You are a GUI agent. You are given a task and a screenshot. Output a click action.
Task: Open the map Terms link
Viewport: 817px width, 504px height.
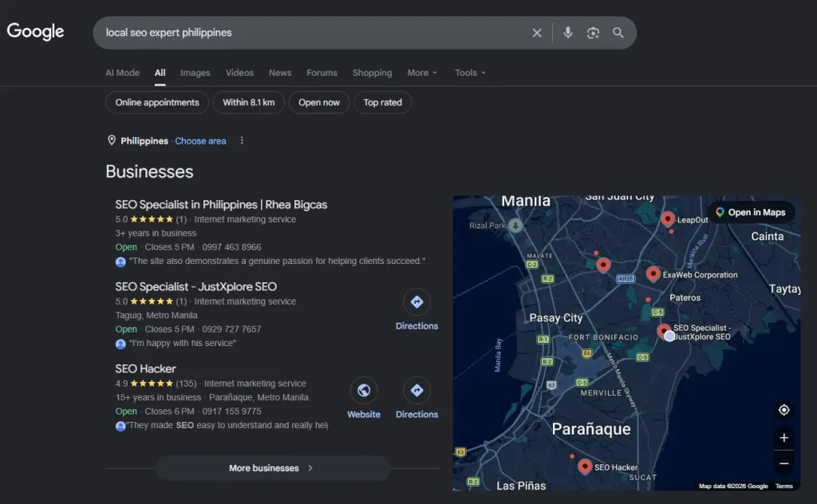tap(783, 486)
